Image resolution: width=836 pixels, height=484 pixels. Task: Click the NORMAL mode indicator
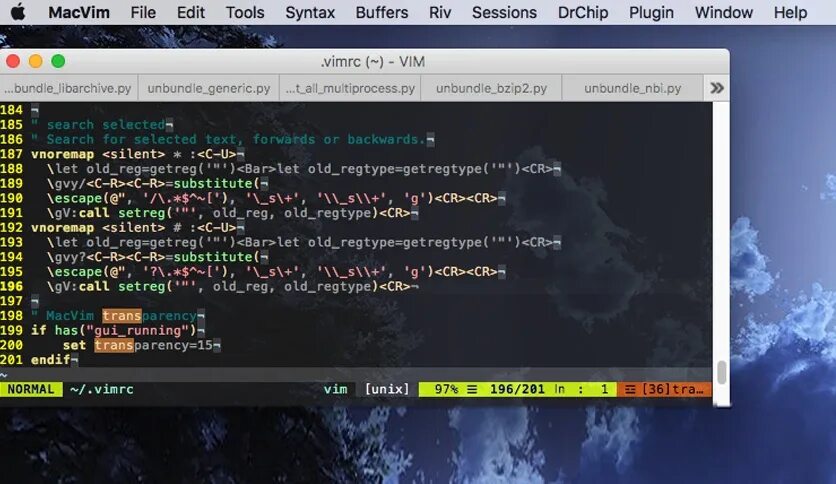click(31, 389)
